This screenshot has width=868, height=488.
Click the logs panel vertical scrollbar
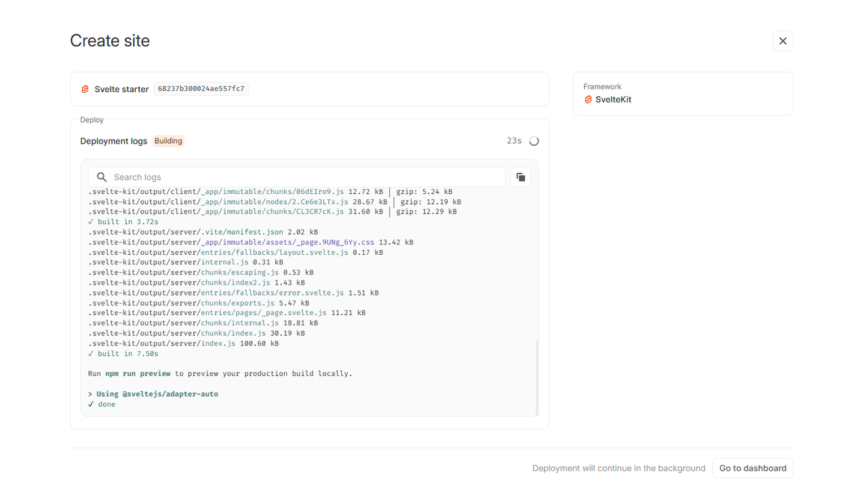point(536,376)
